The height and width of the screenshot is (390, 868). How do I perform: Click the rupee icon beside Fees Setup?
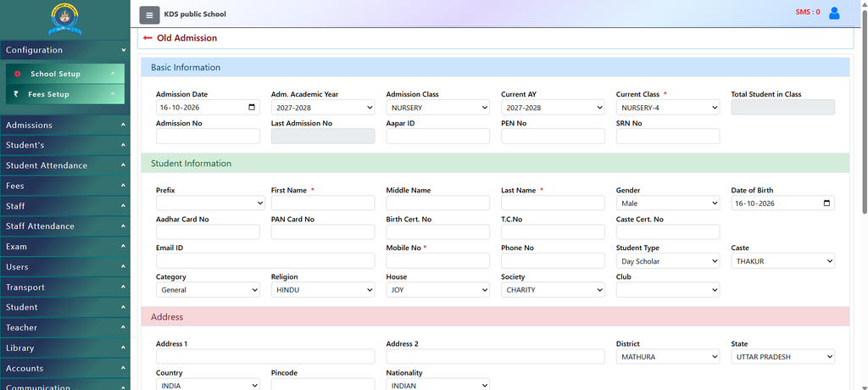pos(16,94)
